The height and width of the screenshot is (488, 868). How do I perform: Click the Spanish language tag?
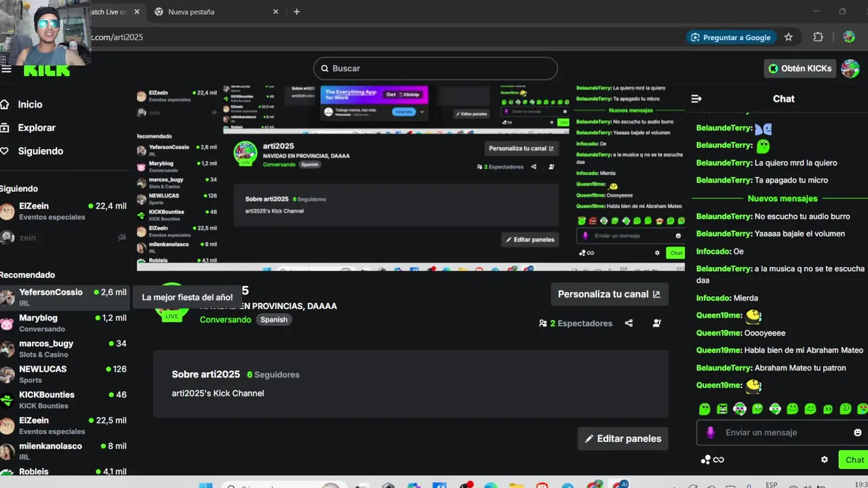[274, 320]
